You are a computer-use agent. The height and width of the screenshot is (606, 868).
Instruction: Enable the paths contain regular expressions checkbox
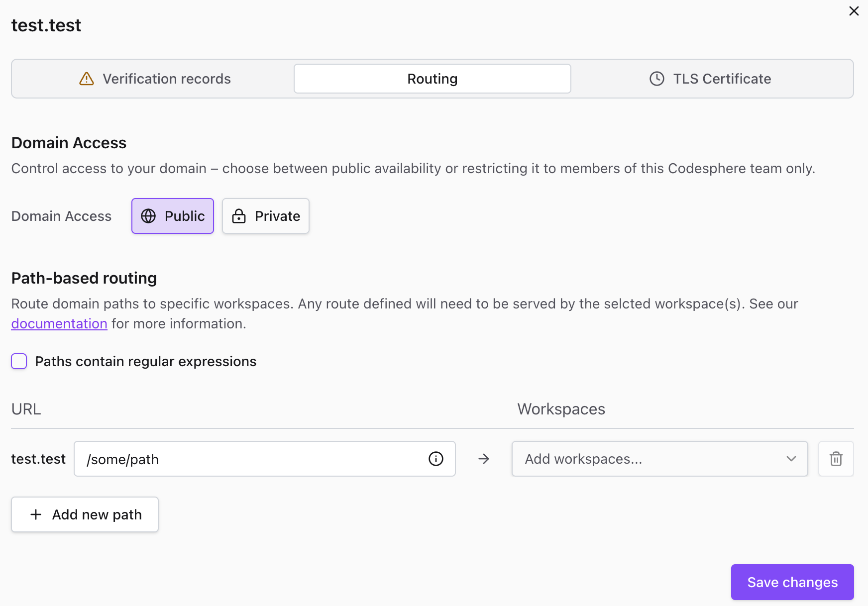pyautogui.click(x=18, y=361)
